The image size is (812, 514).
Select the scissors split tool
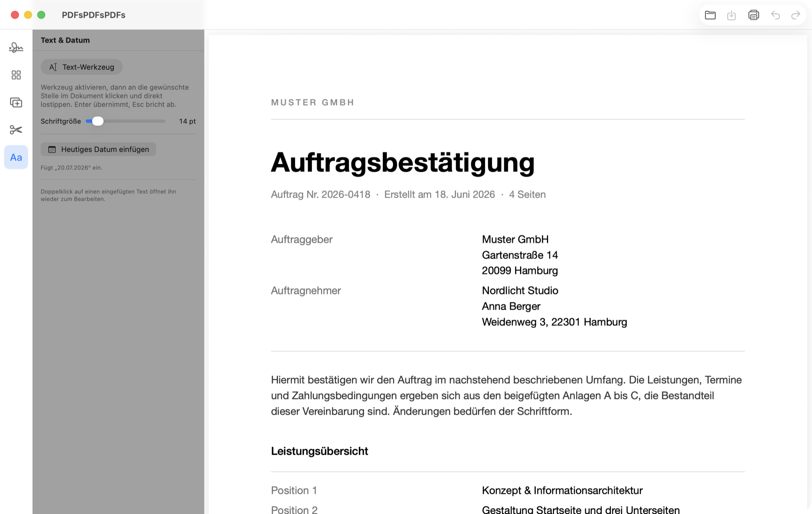[x=16, y=130]
